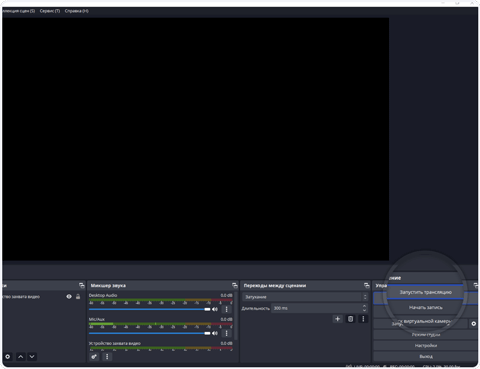Toggle visibility eye of video capture source
Image resolution: width=480 pixels, height=369 pixels.
[x=69, y=296]
